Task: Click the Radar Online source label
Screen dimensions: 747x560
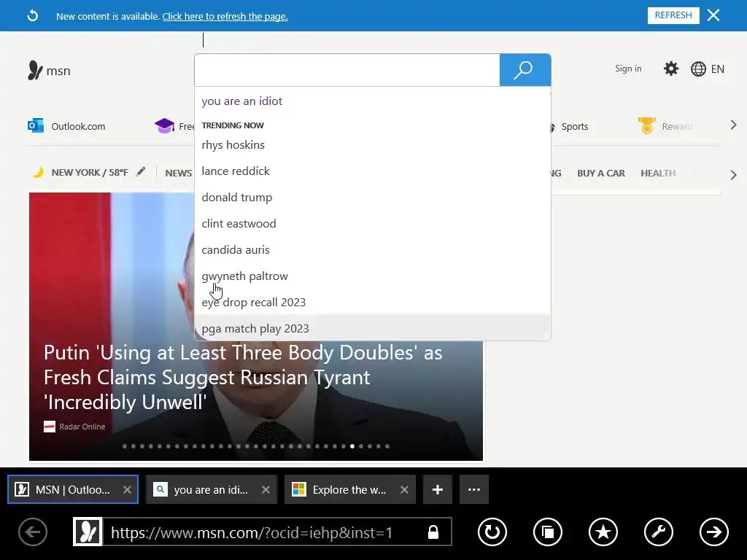Action: [82, 427]
